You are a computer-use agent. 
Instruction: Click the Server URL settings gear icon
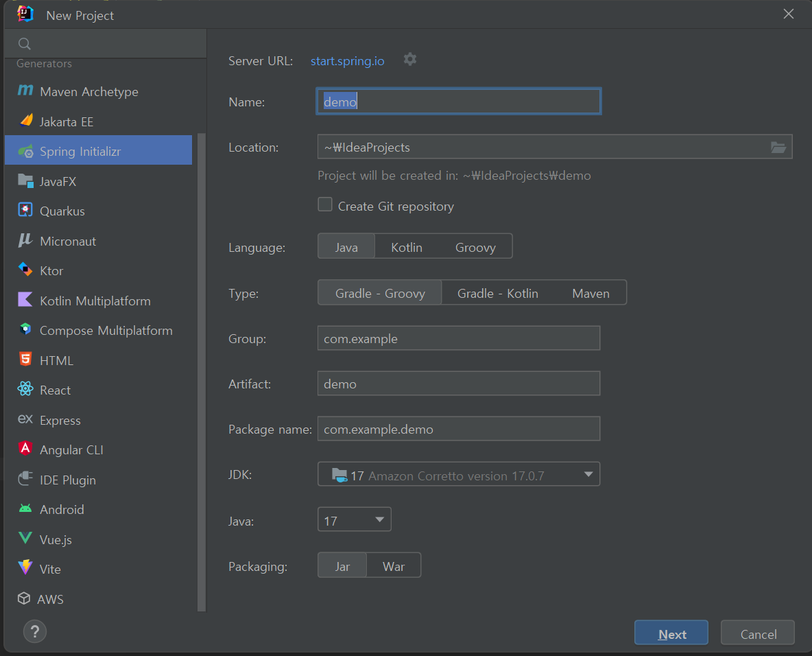[409, 60]
